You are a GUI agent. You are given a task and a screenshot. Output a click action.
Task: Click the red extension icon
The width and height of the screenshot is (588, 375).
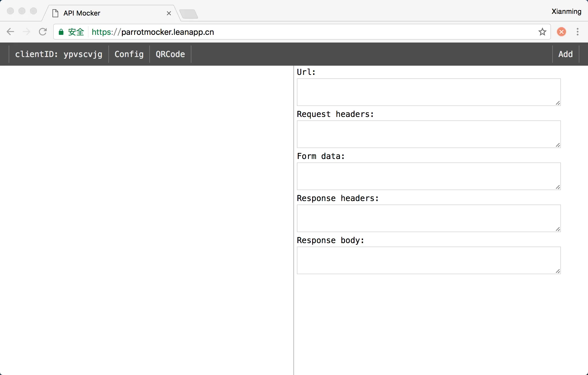click(x=561, y=32)
